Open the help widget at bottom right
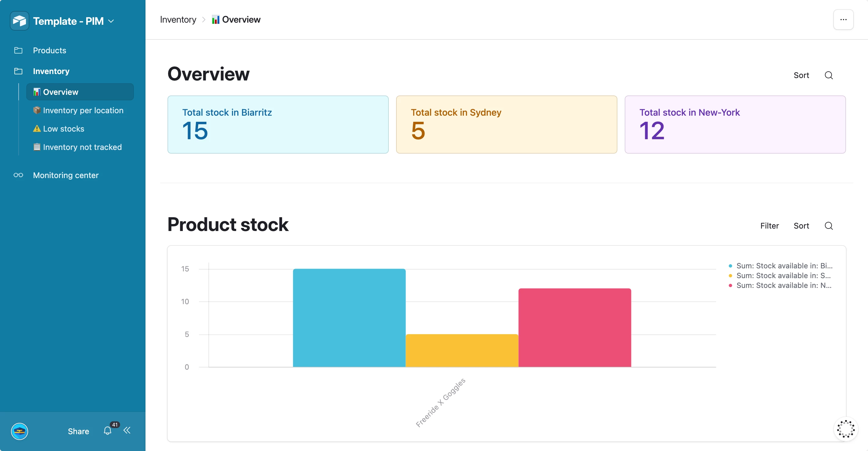Viewport: 868px width, 451px height. 845,429
